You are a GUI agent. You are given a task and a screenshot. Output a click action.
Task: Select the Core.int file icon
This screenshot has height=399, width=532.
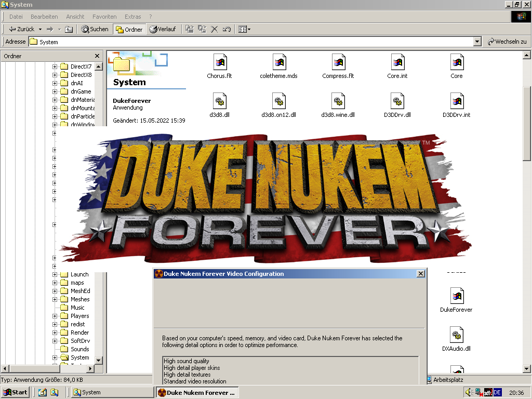click(397, 62)
